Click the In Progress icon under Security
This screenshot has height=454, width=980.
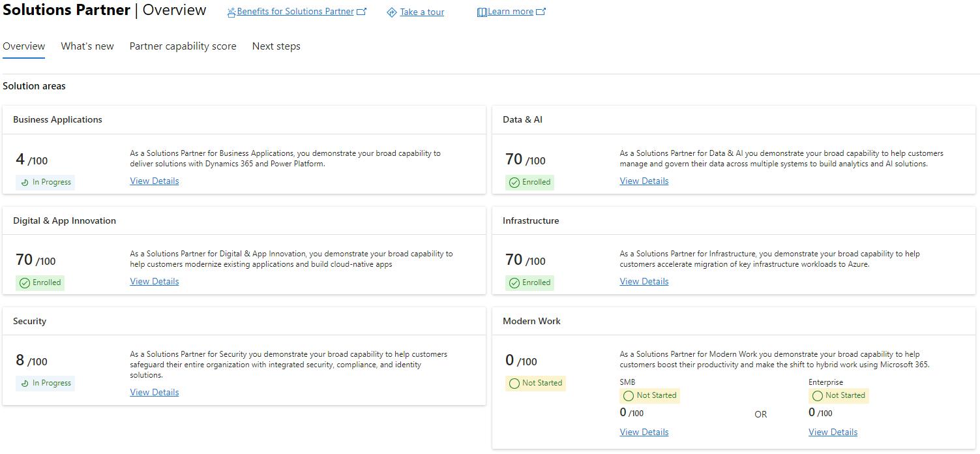25,384
